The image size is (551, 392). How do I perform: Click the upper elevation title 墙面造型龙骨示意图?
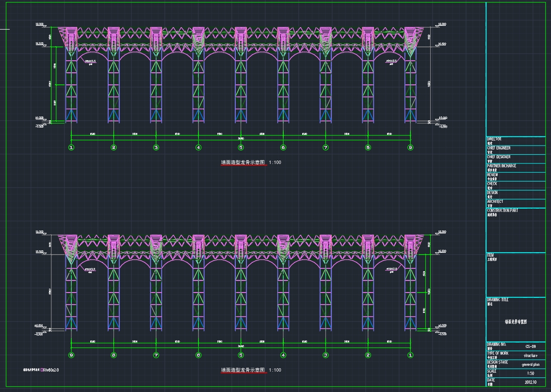coord(243,163)
